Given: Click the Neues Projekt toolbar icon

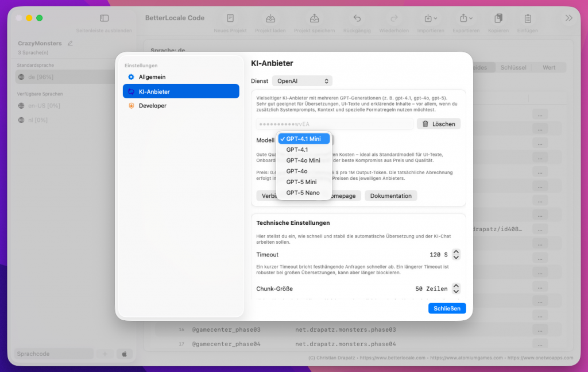Looking at the screenshot, I should pyautogui.click(x=230, y=18).
